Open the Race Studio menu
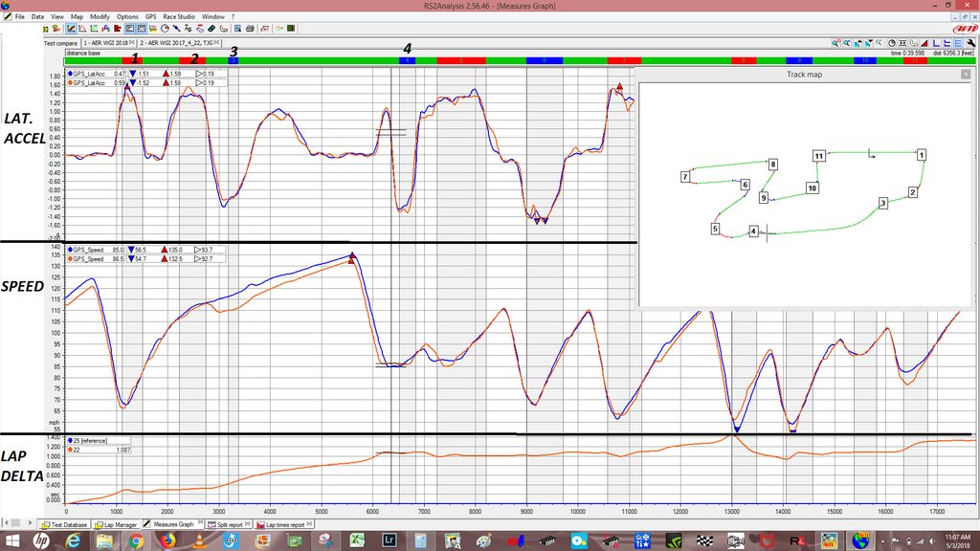980x551 pixels. pos(179,17)
